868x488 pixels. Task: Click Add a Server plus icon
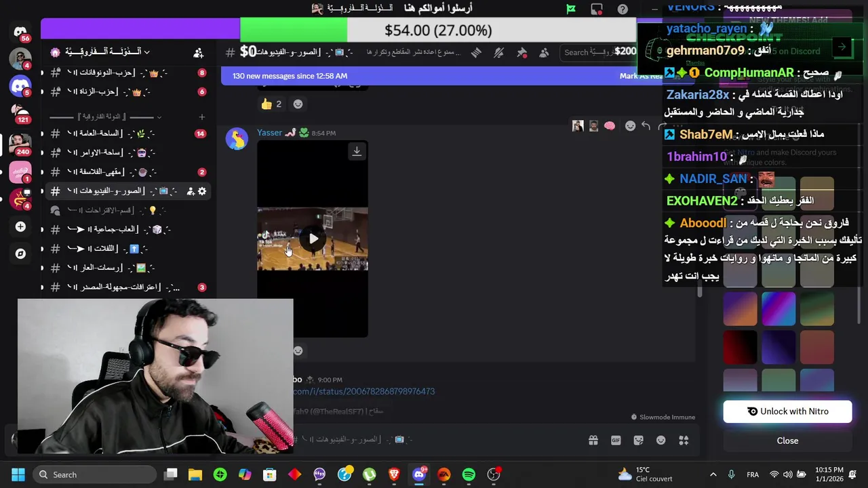[20, 226]
